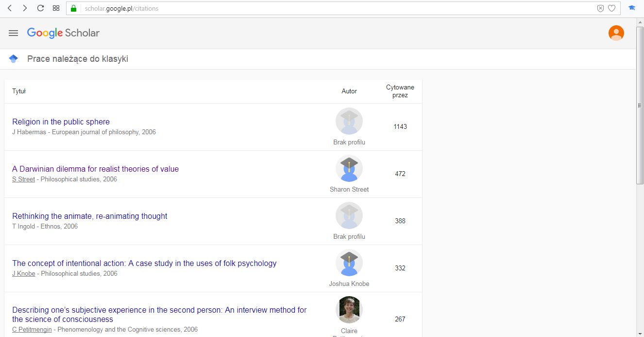
Task: Click the ad-blocker shield icon in address bar
Action: [600, 8]
